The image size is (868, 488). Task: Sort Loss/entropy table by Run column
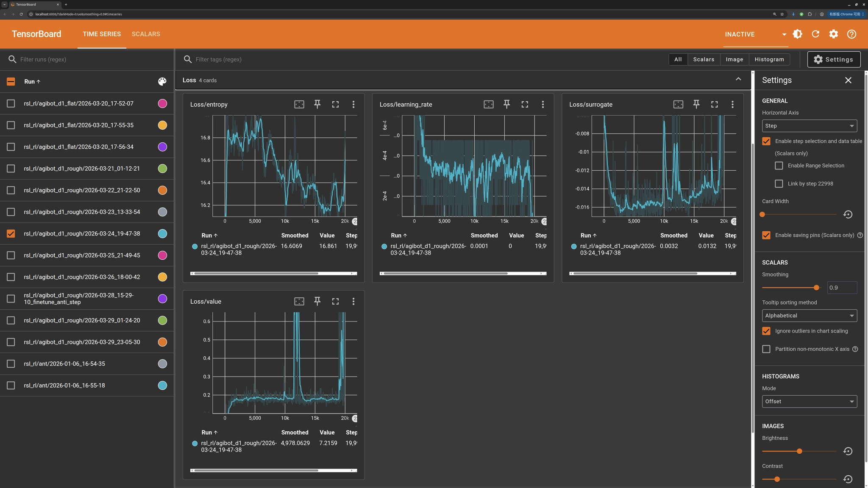pyautogui.click(x=209, y=236)
